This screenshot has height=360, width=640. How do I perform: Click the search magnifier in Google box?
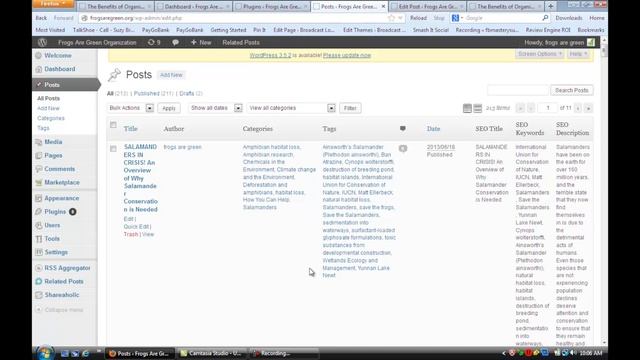(545, 18)
